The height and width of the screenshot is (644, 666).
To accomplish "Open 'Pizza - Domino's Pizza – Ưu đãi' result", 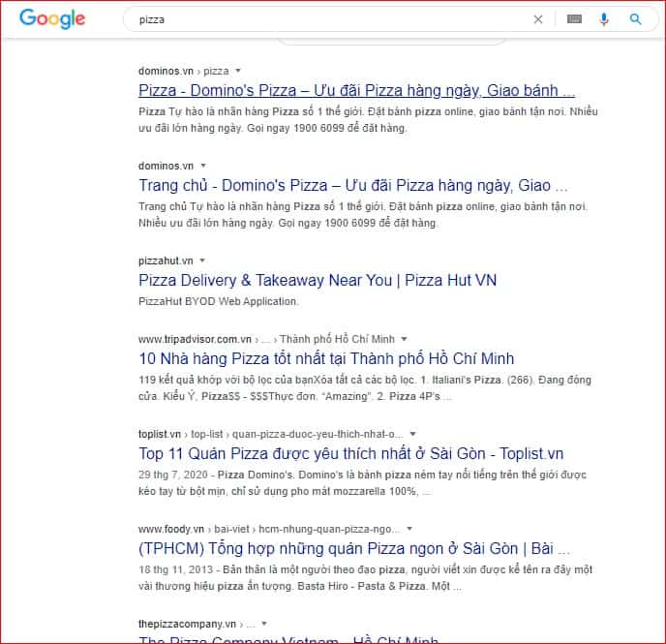I will click(x=357, y=90).
